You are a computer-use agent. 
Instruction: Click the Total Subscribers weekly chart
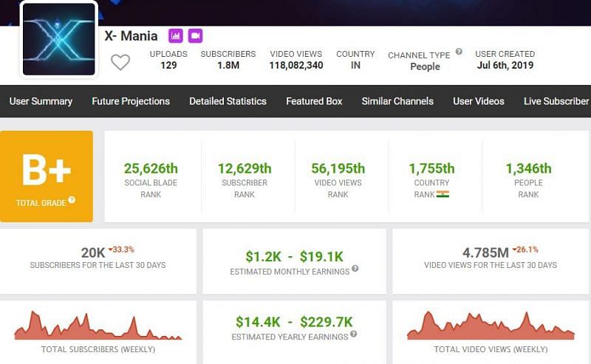coord(98,326)
